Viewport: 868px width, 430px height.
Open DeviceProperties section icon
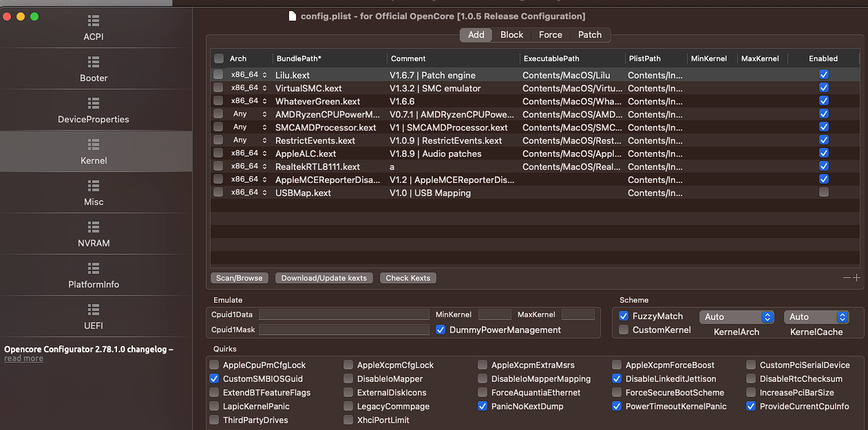coord(94,104)
